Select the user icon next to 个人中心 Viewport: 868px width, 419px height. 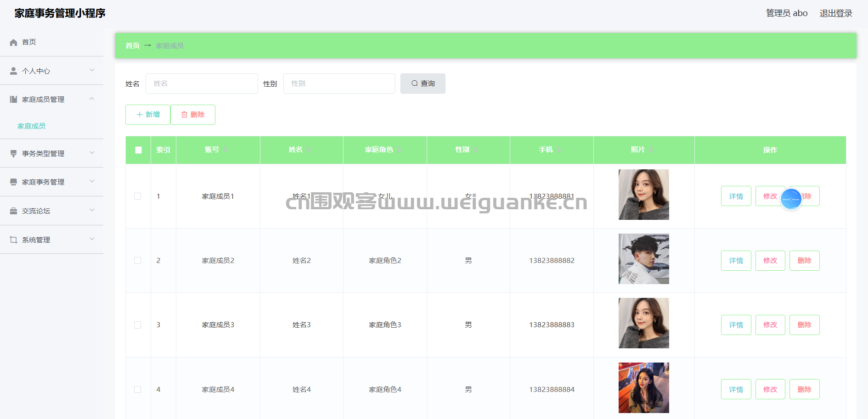pyautogui.click(x=12, y=71)
